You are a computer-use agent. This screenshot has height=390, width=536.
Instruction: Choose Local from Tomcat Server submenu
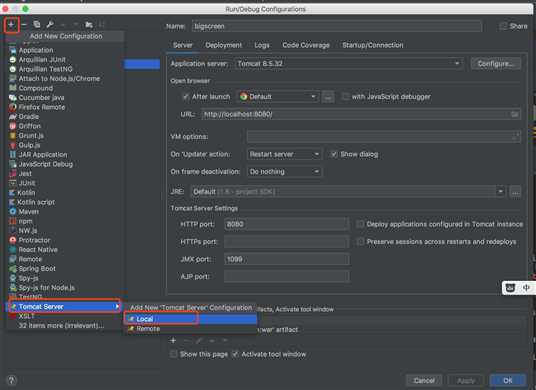190,319
